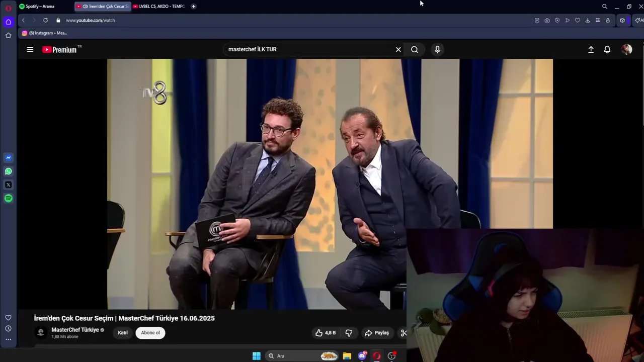Click the address bar URL www.youtube.com/watch

click(91, 20)
